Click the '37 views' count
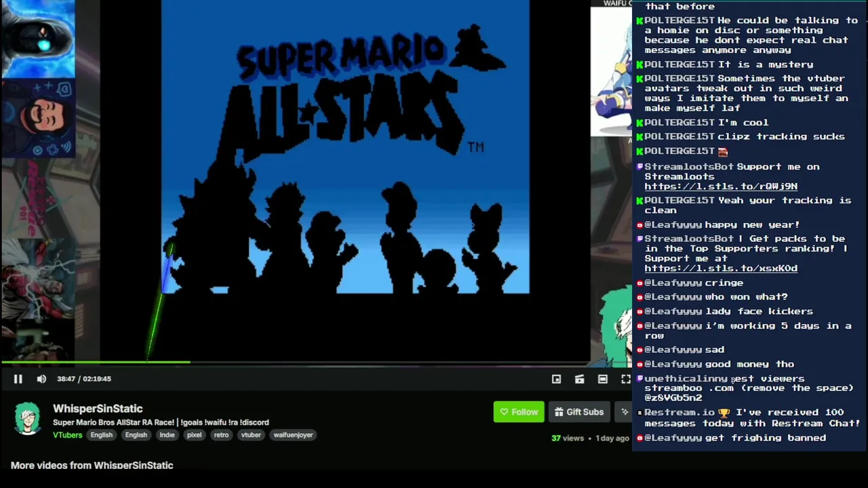The image size is (868, 488). (x=568, y=439)
